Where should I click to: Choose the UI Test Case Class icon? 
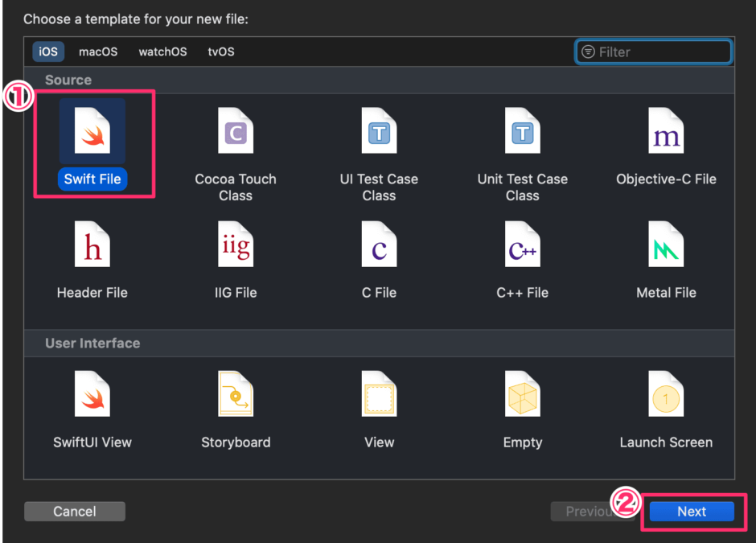coord(379,130)
